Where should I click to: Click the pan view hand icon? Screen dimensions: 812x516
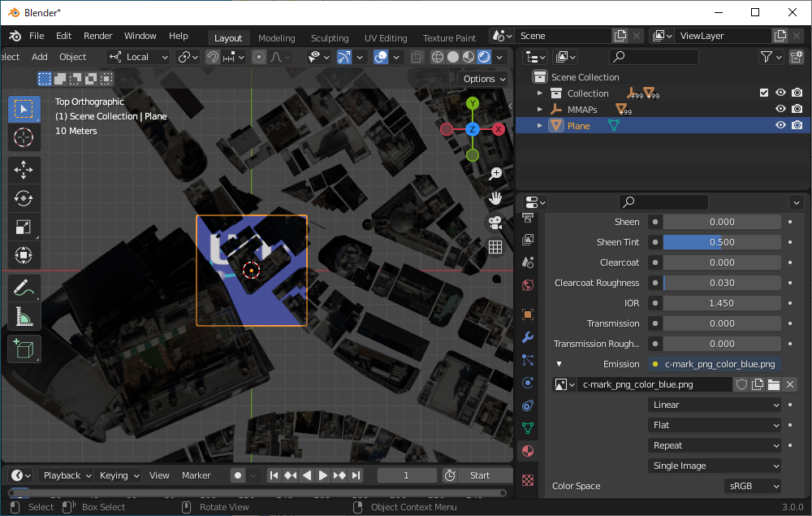point(495,198)
